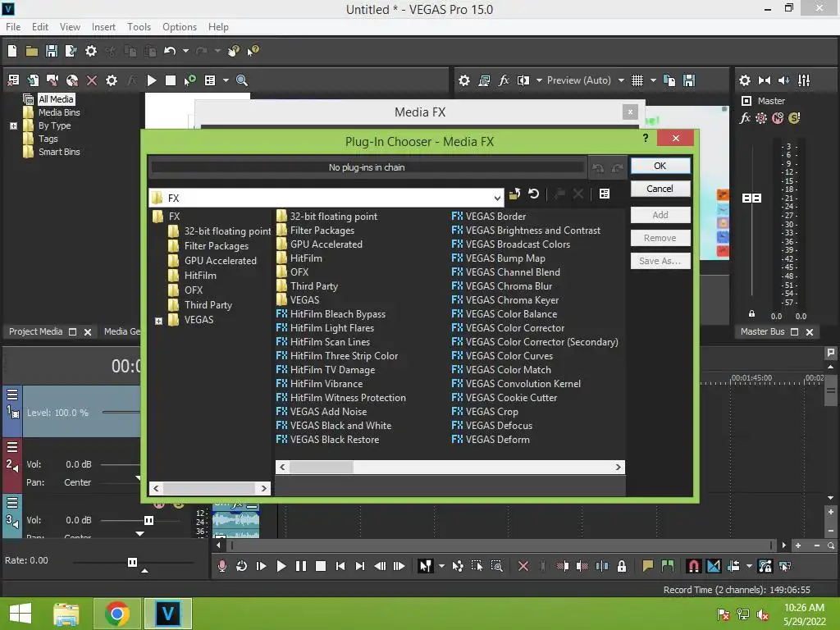
Task: Toggle loop playback in transport bar
Action: 242,566
